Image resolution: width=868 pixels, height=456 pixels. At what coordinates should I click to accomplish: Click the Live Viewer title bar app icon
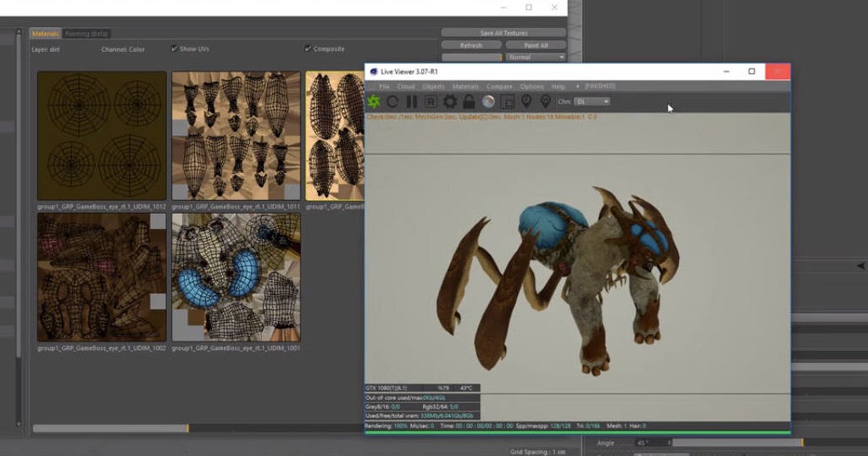click(373, 72)
